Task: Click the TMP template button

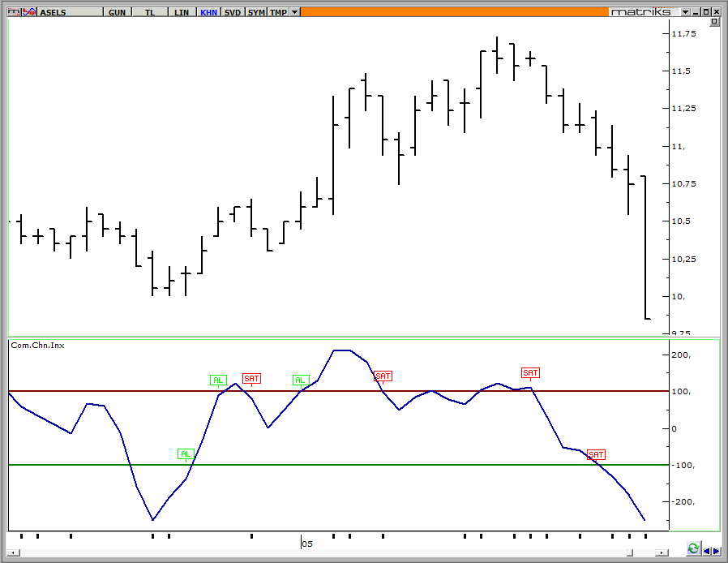Action: point(279,12)
